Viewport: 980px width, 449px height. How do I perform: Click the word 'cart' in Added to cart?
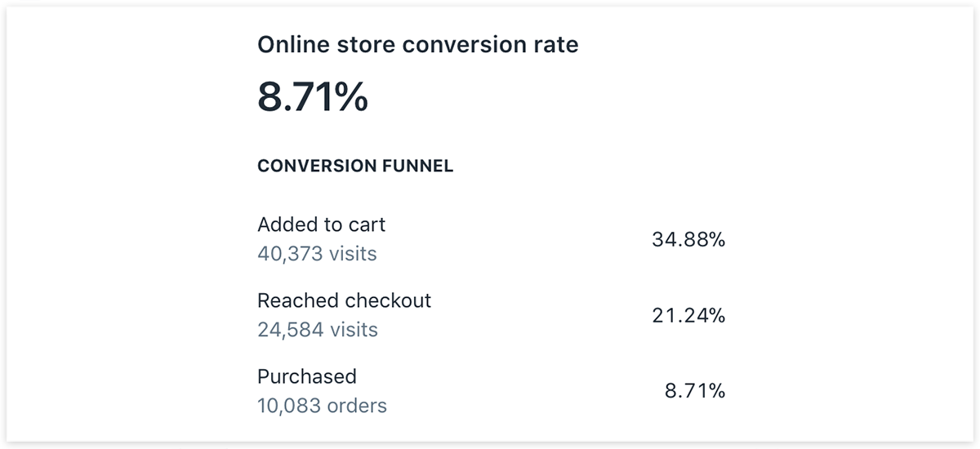point(367,224)
